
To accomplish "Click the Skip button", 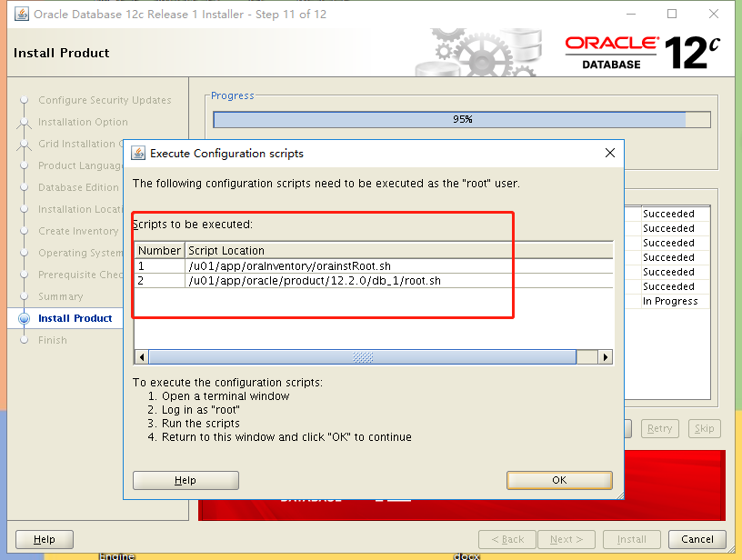I will pyautogui.click(x=704, y=428).
